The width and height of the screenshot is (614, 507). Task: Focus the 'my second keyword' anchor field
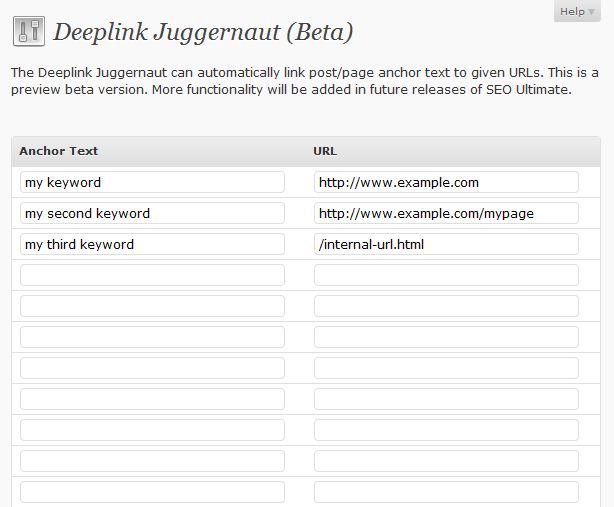click(x=152, y=213)
